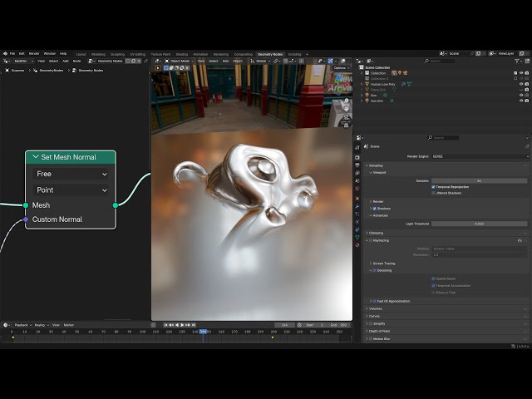Open the Point domain dropdown in the node

(71, 190)
